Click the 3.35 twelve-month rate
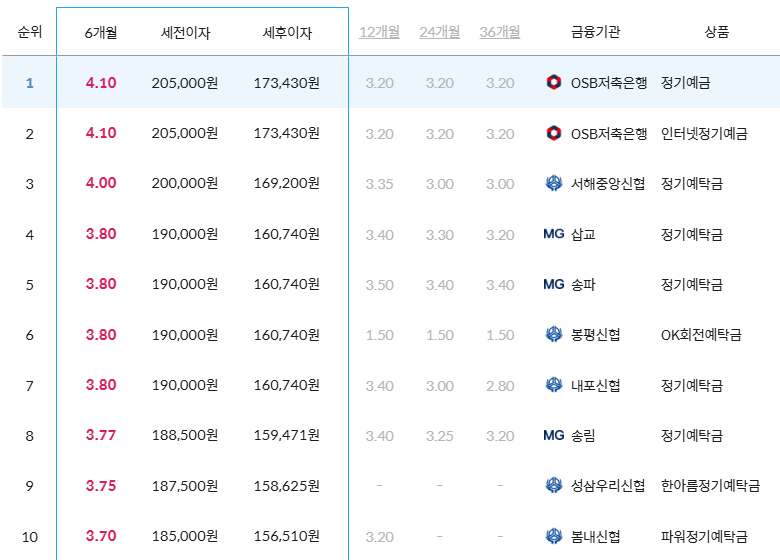 click(380, 184)
